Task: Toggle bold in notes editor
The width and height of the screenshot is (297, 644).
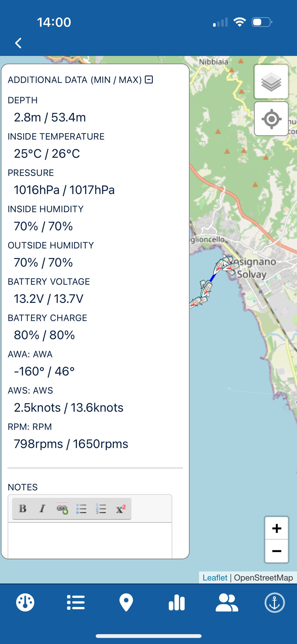Action: [x=23, y=509]
